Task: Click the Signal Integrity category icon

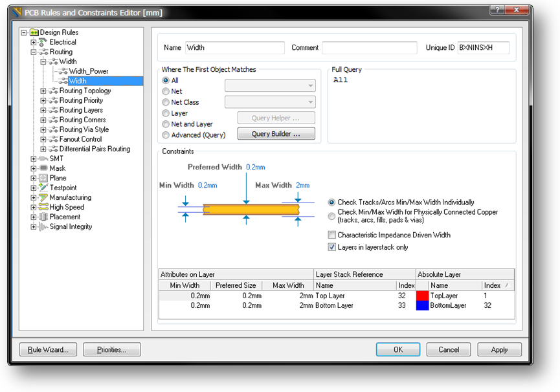Action: [43, 226]
